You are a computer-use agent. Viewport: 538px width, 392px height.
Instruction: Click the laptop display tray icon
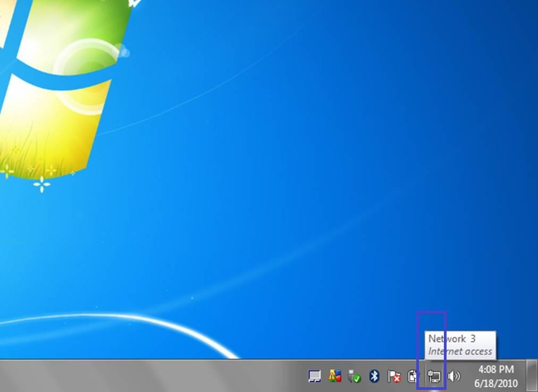tap(314, 376)
